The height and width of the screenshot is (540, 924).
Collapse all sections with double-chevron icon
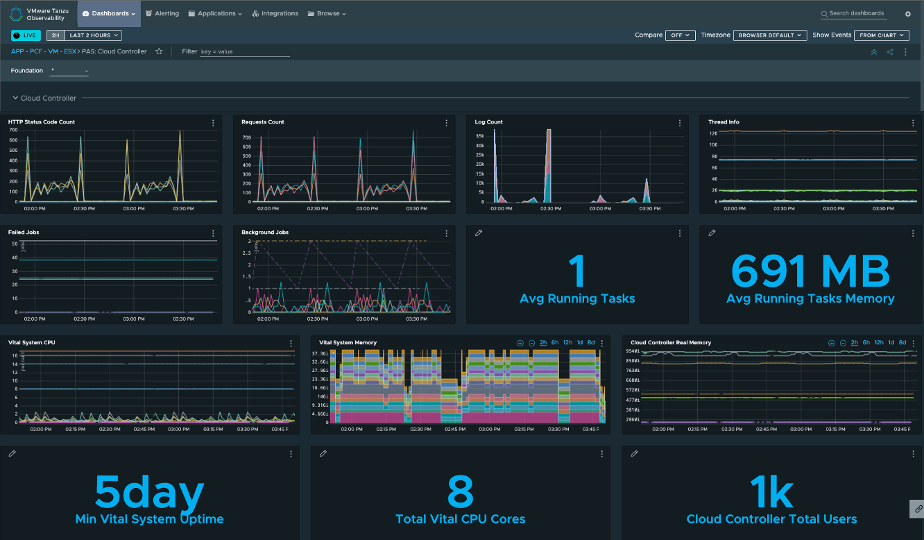pyautogui.click(x=873, y=52)
